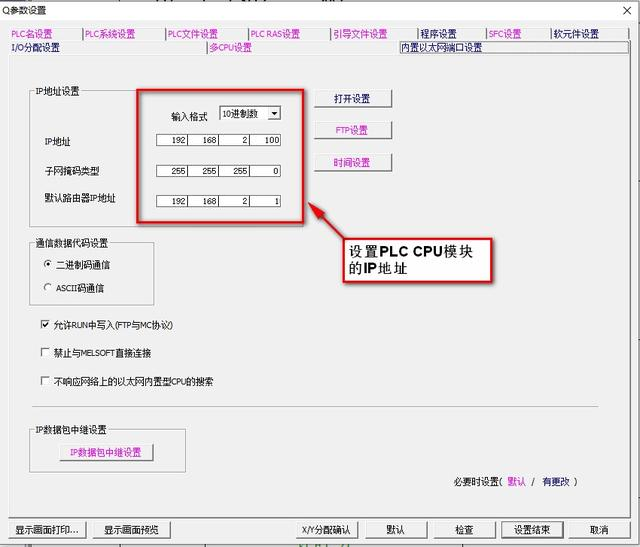640x547 pixels.
Task: Go to the 引导文件设置 tab
Action: [x=360, y=34]
